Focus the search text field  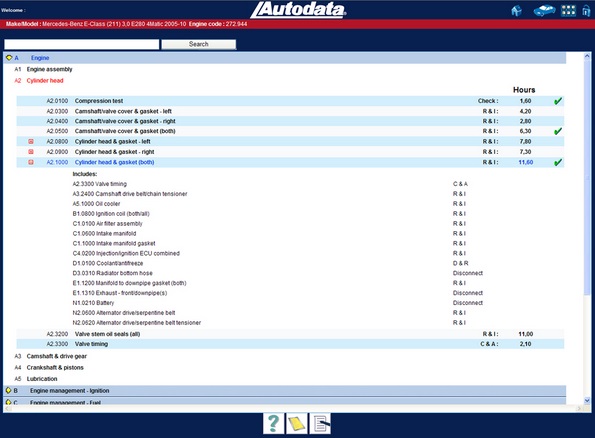(82, 44)
